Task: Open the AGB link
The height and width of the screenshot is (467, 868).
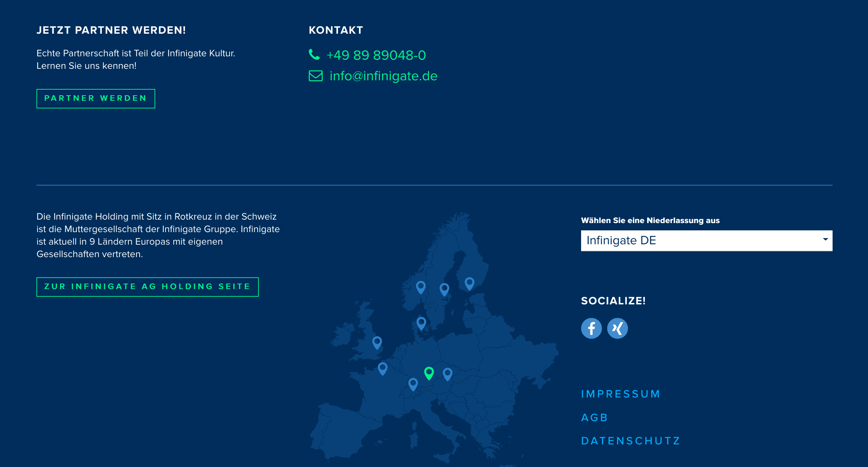Action: tap(595, 417)
